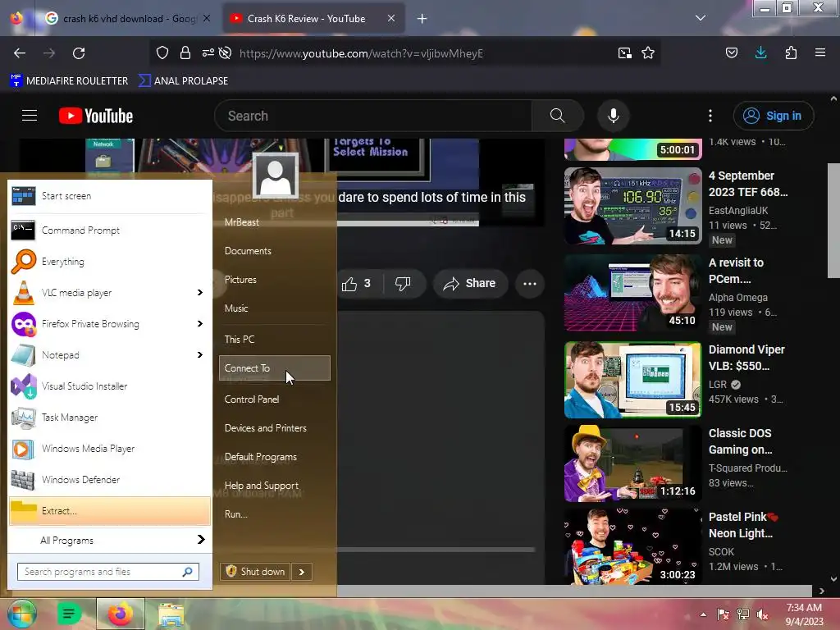Click the padlock site info icon
Viewport: 840px width, 630px height.
coord(185,52)
